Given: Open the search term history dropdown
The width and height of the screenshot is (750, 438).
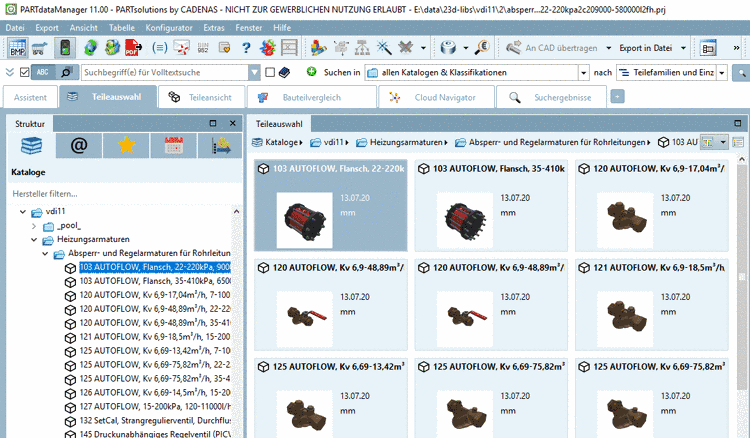Looking at the screenshot, I should pos(254,72).
